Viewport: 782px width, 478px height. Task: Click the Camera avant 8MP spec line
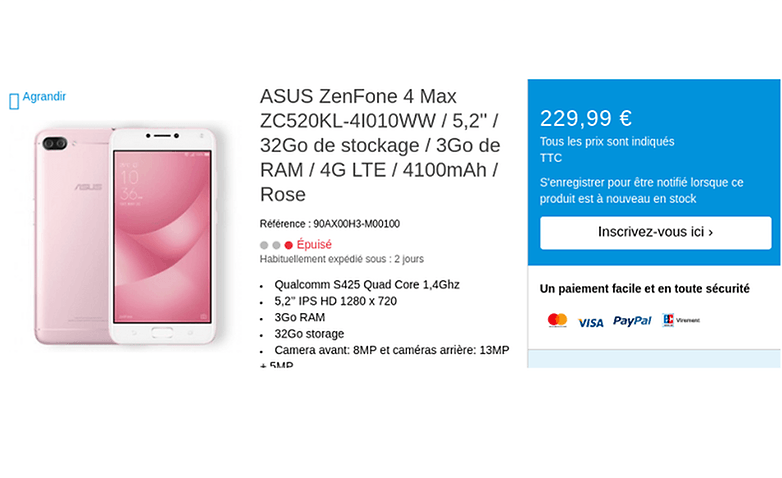[x=391, y=350]
